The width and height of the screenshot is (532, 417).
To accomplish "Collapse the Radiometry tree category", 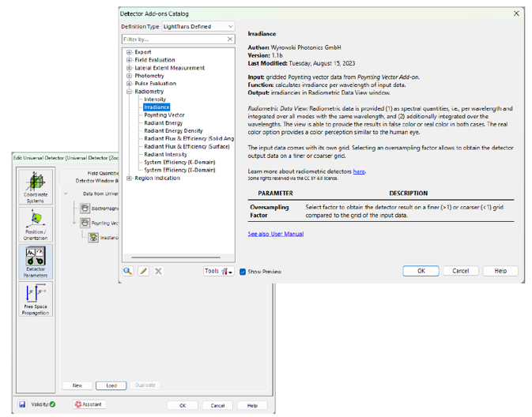I will coord(129,92).
